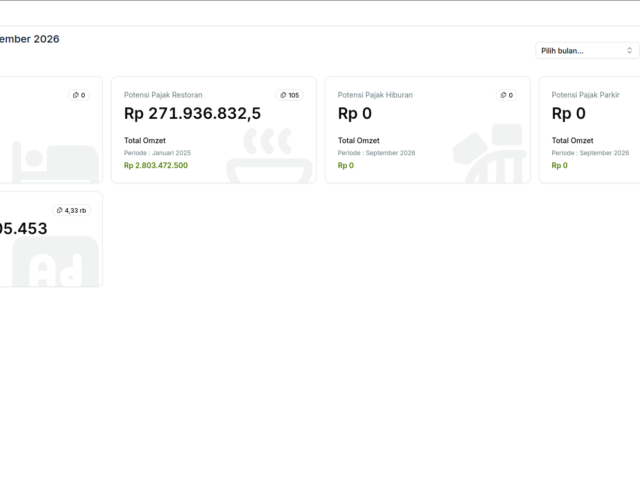Click Periode September 2026 on Parkir card

click(x=590, y=153)
